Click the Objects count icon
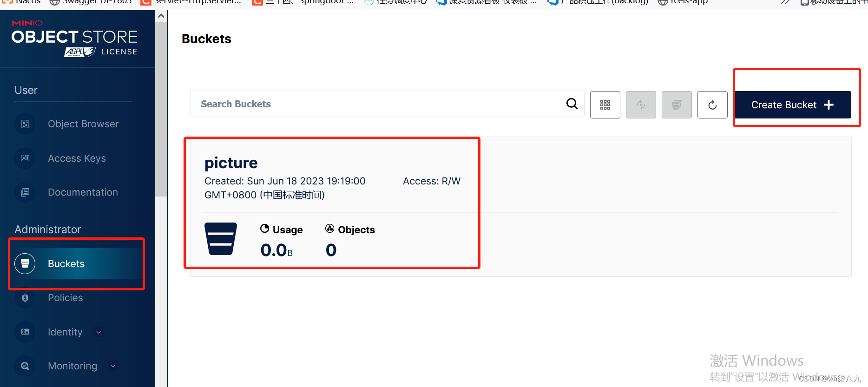Viewport: 868px width, 387px height. tap(330, 228)
